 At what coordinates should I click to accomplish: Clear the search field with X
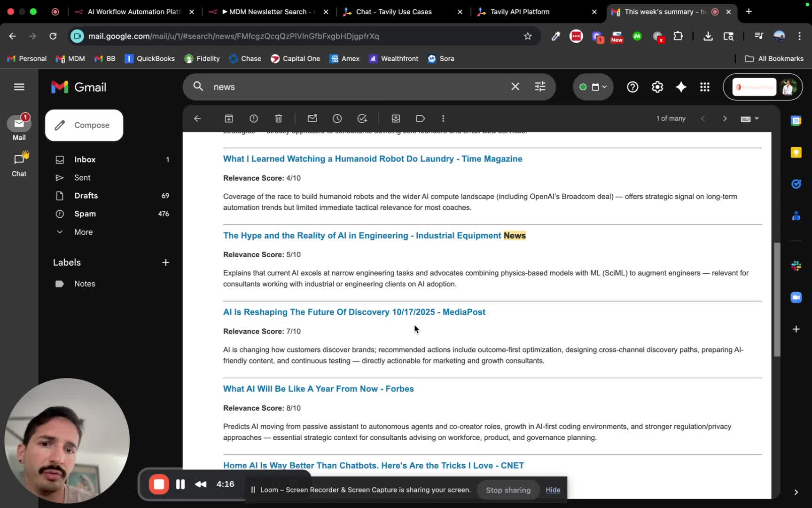515,87
